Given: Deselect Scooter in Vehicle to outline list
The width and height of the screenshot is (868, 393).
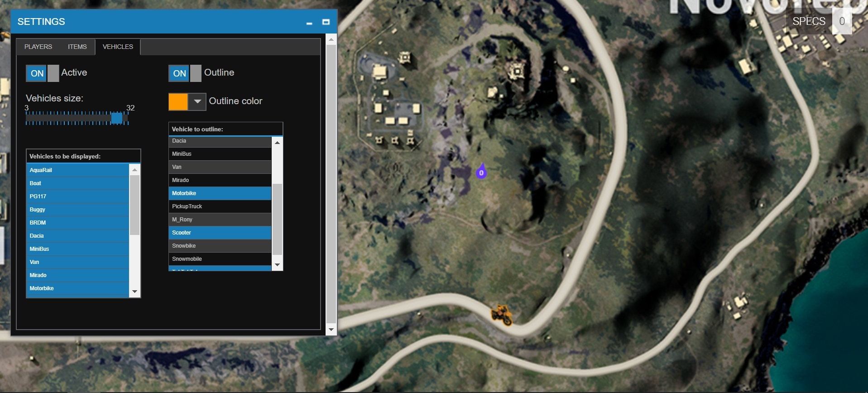Looking at the screenshot, I should (x=220, y=233).
